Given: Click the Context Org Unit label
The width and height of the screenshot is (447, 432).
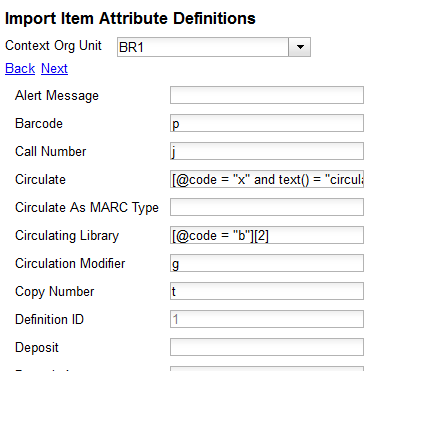Looking at the screenshot, I should (x=53, y=46).
